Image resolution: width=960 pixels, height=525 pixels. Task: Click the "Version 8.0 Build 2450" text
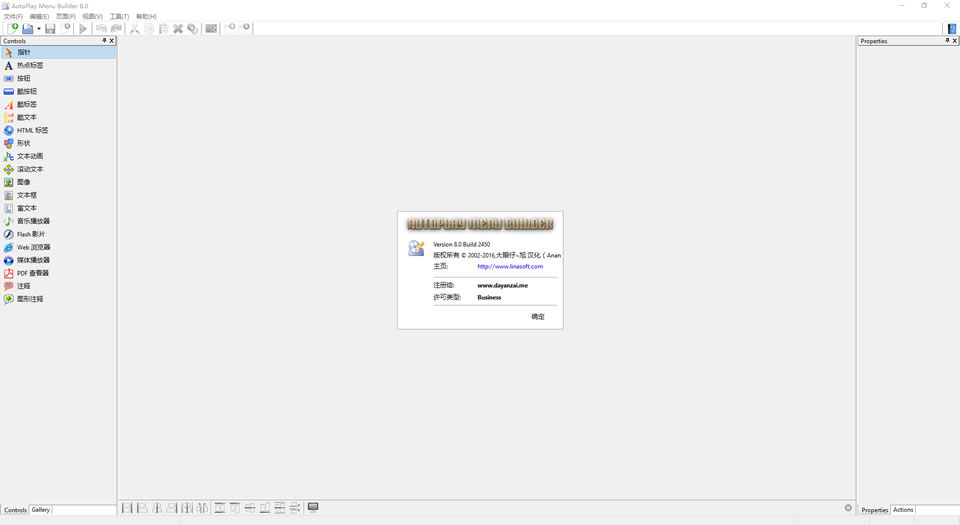point(462,244)
